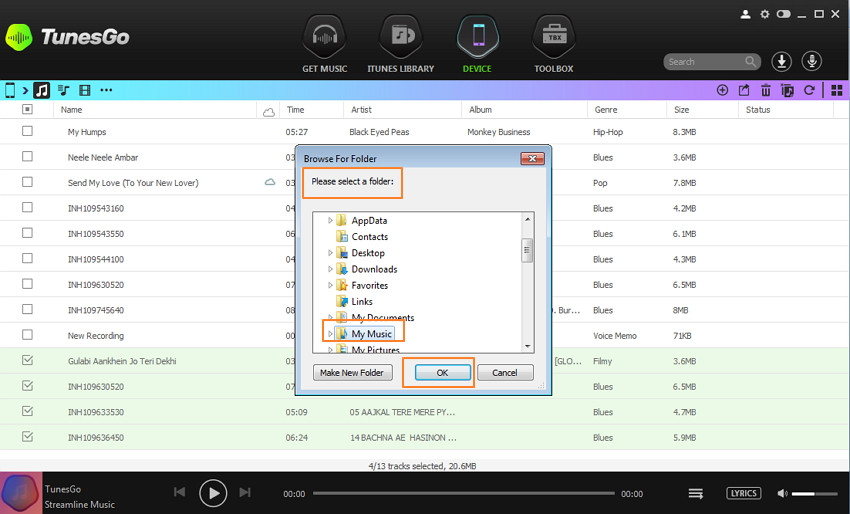Screen dimensions: 850x514
Task: Open the play queue list icon
Action: point(696,493)
